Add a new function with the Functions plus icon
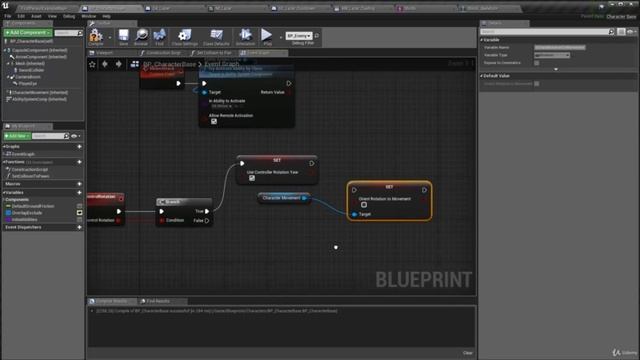 coord(80,162)
